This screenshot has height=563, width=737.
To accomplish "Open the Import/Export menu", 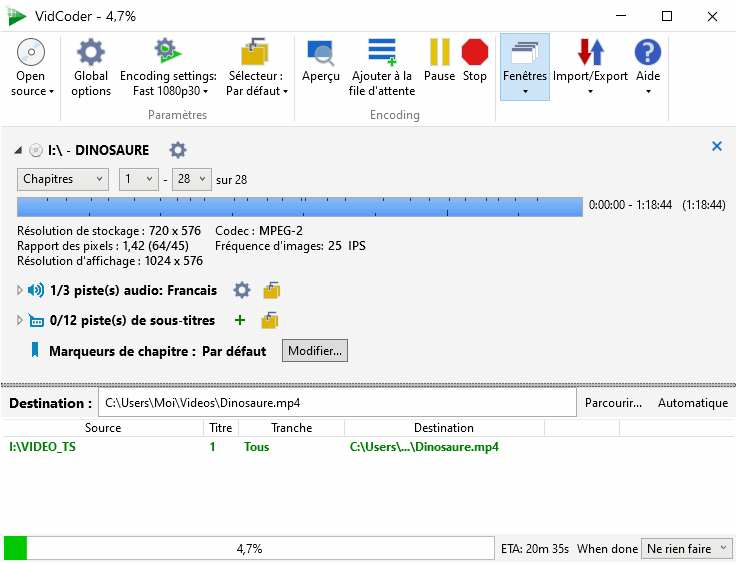I will tap(590, 67).
